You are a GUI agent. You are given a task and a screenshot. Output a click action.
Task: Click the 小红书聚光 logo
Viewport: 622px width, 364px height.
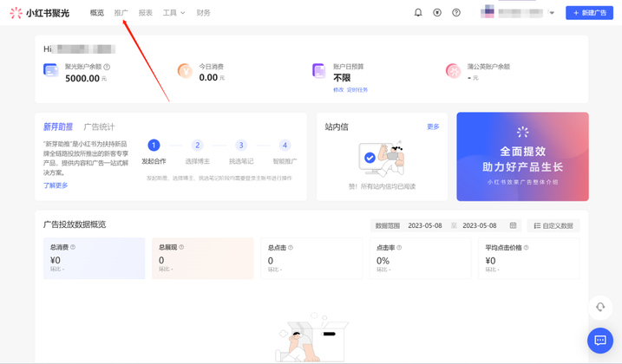click(40, 13)
